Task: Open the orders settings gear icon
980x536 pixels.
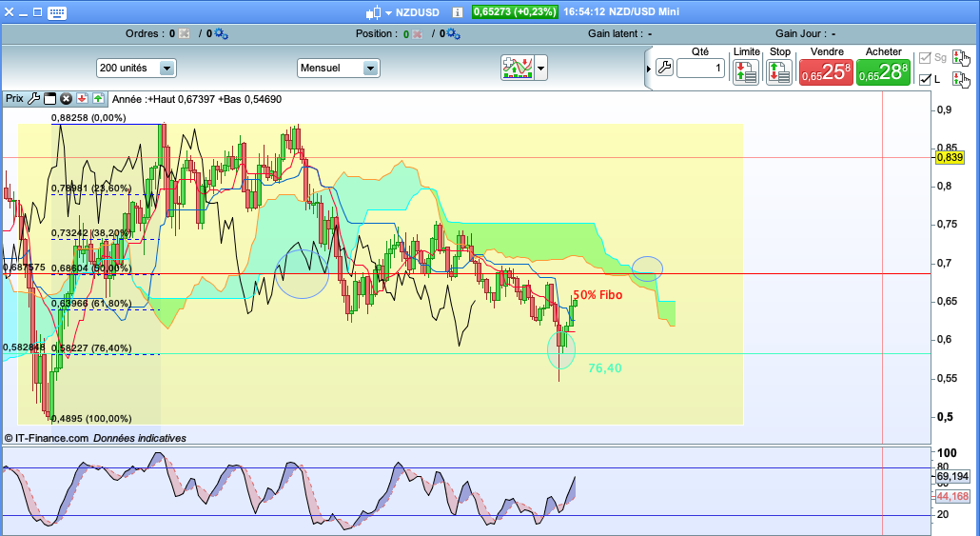Action: 221,33
